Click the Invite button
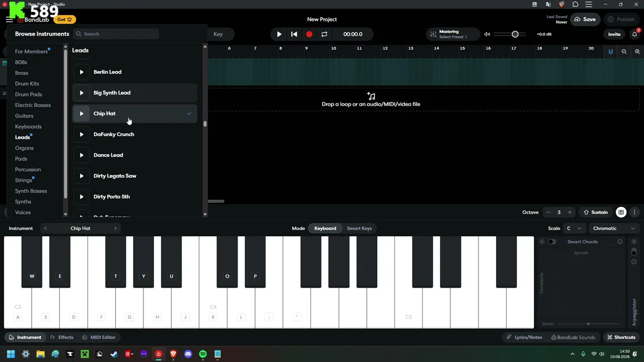Viewport: 644px width, 362px height. tap(614, 34)
